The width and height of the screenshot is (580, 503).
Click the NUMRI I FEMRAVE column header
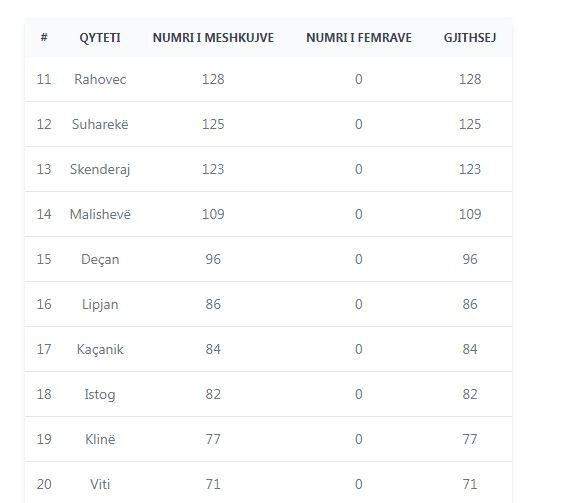[358, 37]
